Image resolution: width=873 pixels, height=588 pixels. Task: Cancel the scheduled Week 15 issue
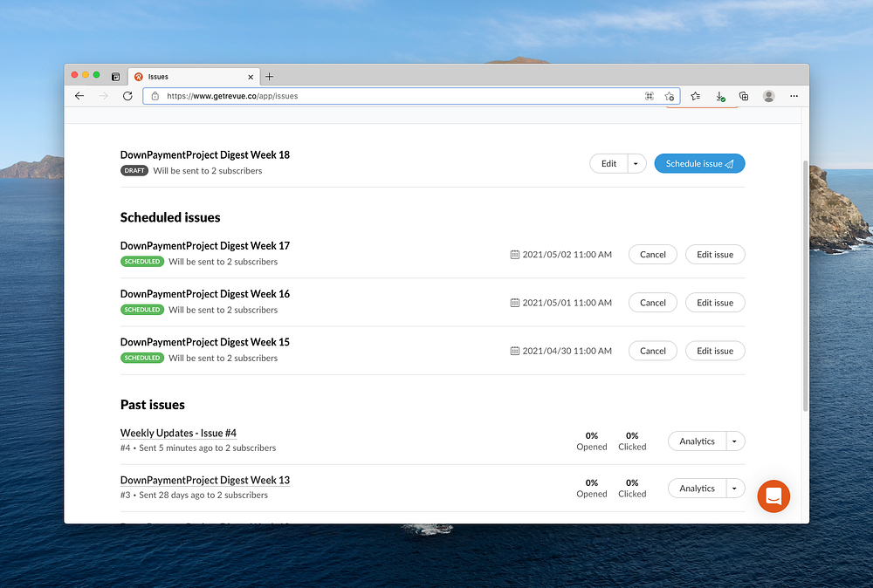652,351
